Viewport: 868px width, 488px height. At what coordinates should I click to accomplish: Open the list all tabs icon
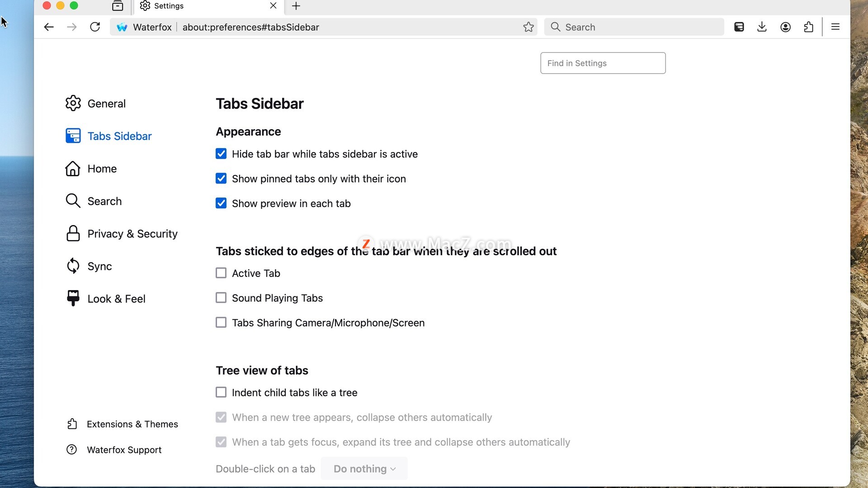pyautogui.click(x=118, y=6)
